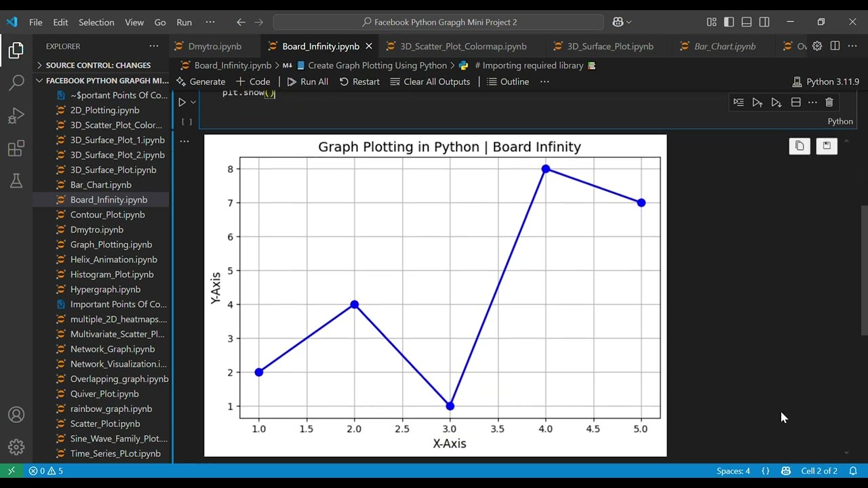Viewport: 868px width, 488px height.
Task: Open the Search view in activity bar
Action: (x=16, y=83)
